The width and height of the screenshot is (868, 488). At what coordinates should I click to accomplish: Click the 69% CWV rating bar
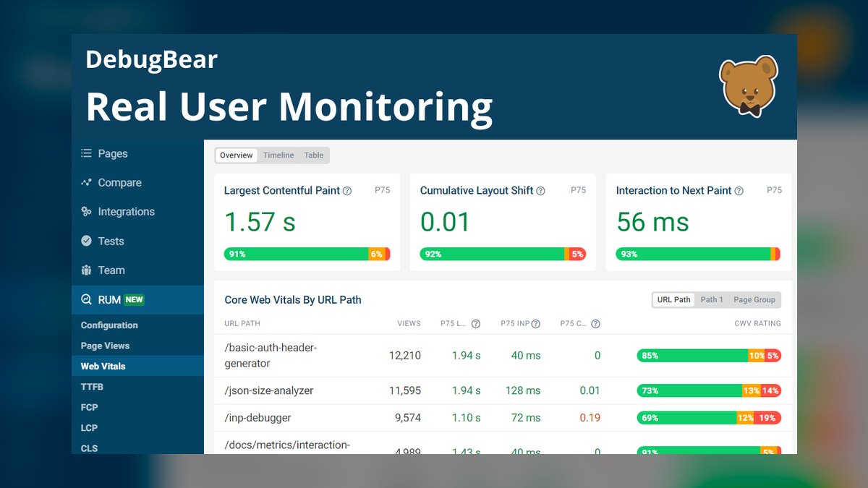click(709, 418)
